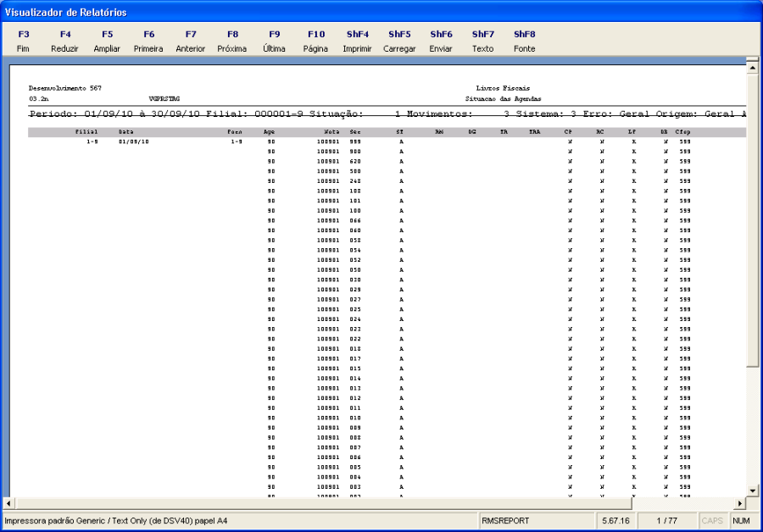Click the horizontal scrollbar left arrow
The image size is (763, 532).
pos(8,503)
